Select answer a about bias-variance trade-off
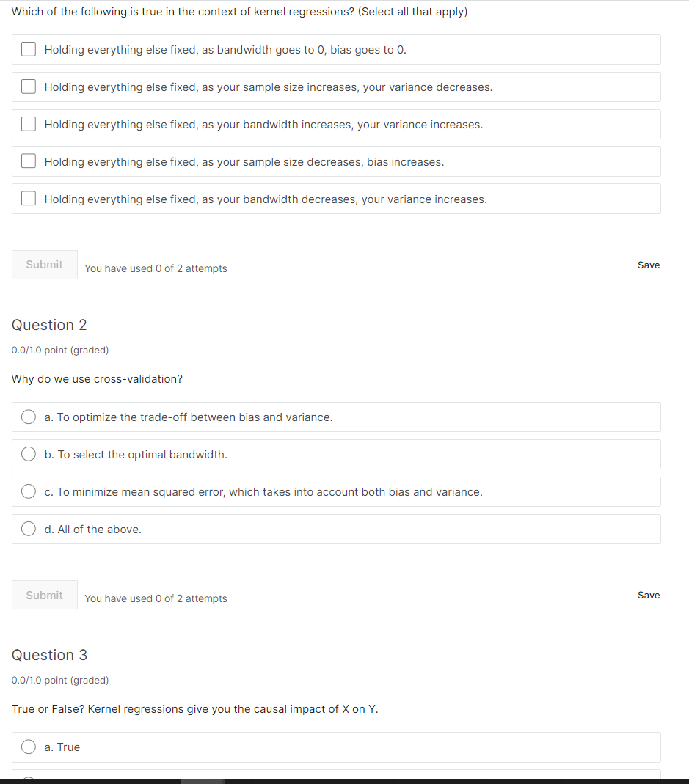 28,417
